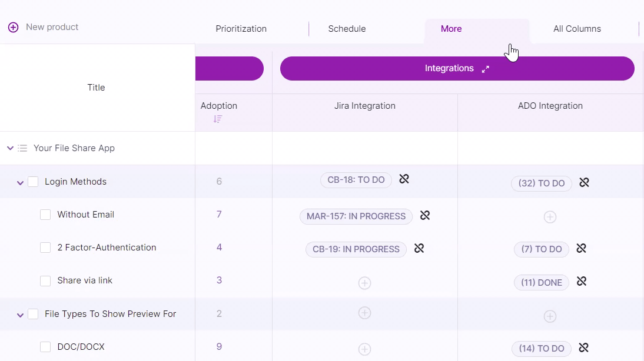The width and height of the screenshot is (644, 361).
Task: Open the (32) TO DO ADO badge
Action: tap(541, 183)
